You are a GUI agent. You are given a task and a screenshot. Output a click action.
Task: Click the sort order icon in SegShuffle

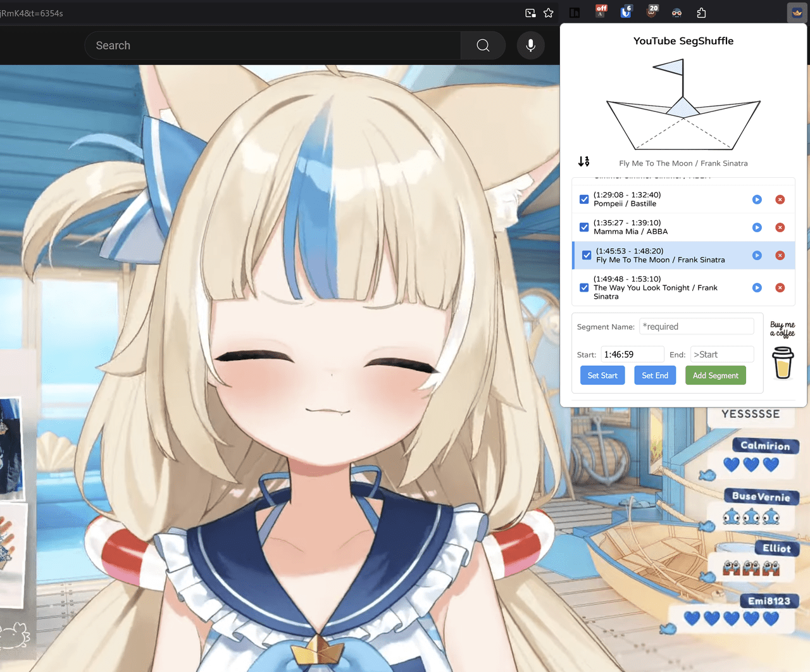[583, 162]
